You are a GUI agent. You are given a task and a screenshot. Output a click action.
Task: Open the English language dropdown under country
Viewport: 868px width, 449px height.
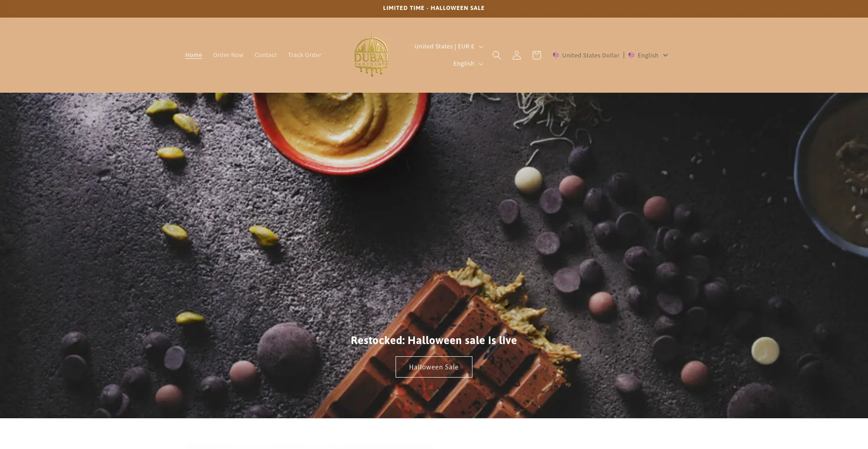pyautogui.click(x=468, y=64)
